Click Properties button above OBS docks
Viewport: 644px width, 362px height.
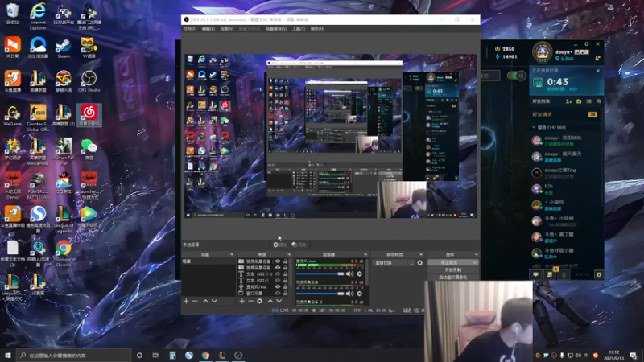pyautogui.click(x=280, y=245)
